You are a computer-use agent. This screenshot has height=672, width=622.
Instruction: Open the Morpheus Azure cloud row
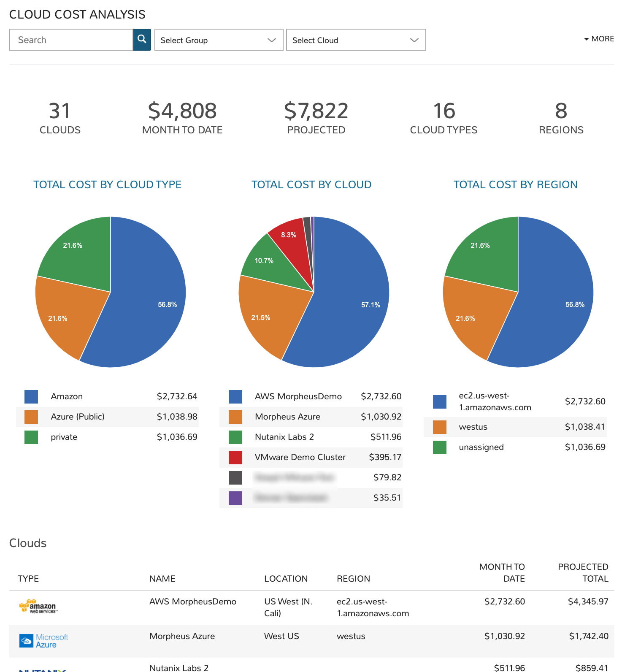(182, 636)
